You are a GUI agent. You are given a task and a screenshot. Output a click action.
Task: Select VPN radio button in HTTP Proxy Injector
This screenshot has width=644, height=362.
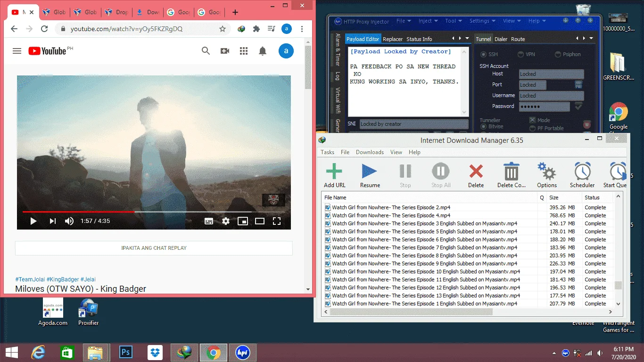click(x=521, y=54)
